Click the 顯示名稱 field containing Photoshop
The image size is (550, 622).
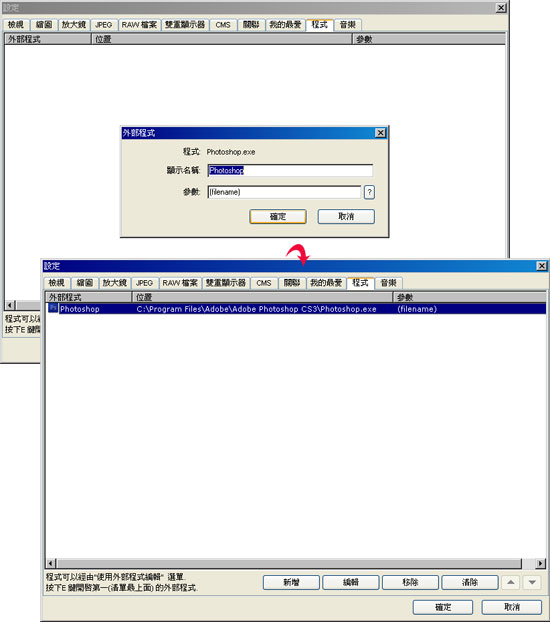click(x=290, y=171)
